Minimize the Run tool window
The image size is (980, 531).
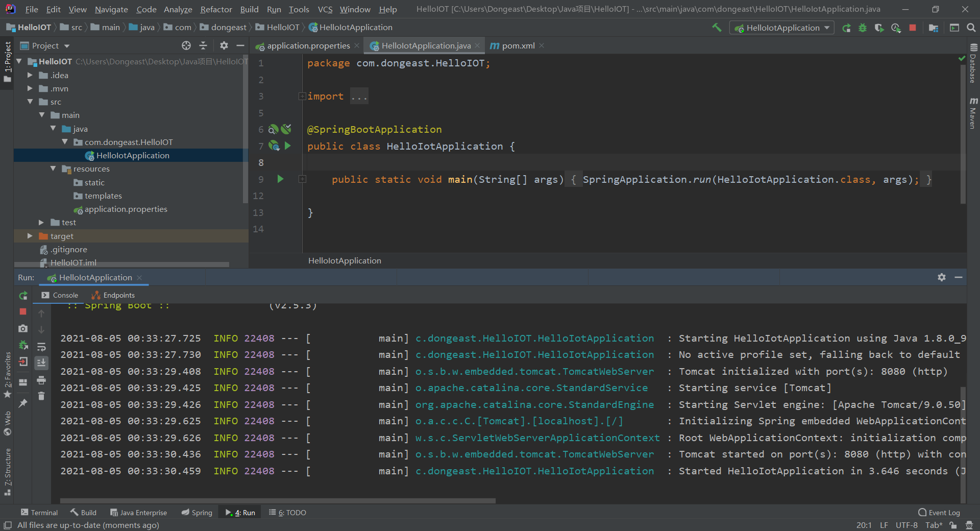pyautogui.click(x=959, y=277)
